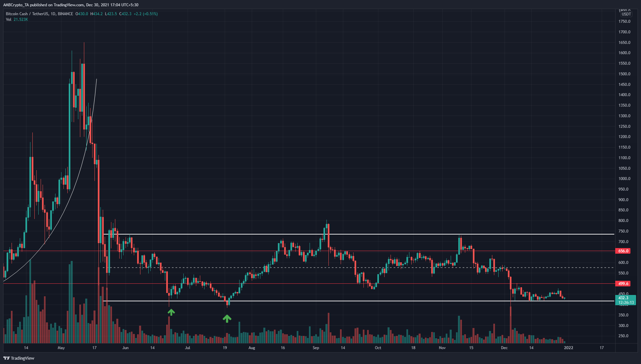Click the high value H434.2
The width and height of the screenshot is (641, 364).
(x=96, y=14)
